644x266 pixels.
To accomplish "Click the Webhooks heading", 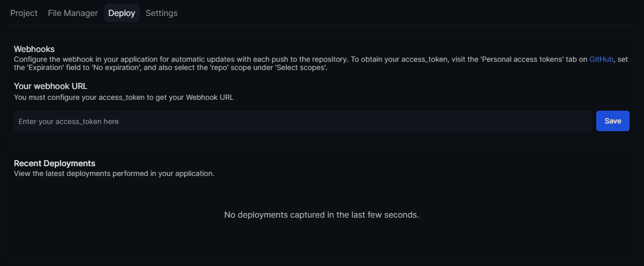I will coord(34,49).
